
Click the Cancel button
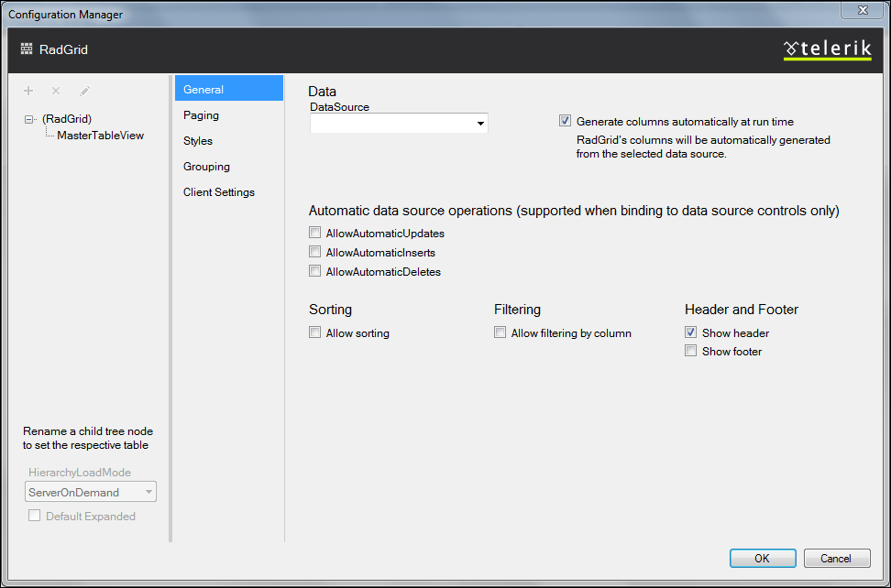coord(836,559)
